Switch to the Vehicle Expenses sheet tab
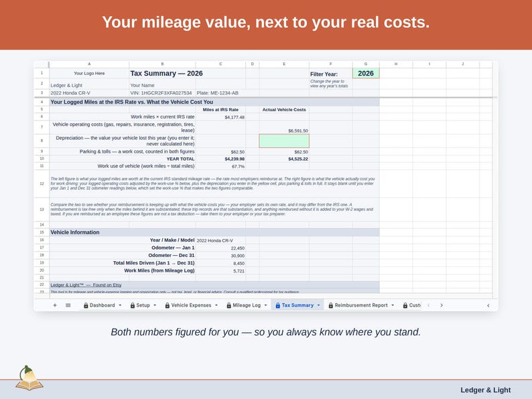Image resolution: width=532 pixels, height=399 pixels. [x=191, y=305]
